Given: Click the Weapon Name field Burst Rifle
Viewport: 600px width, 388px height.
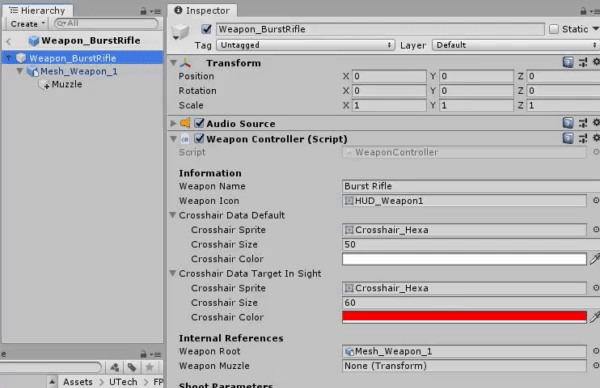Looking at the screenshot, I should tap(471, 186).
